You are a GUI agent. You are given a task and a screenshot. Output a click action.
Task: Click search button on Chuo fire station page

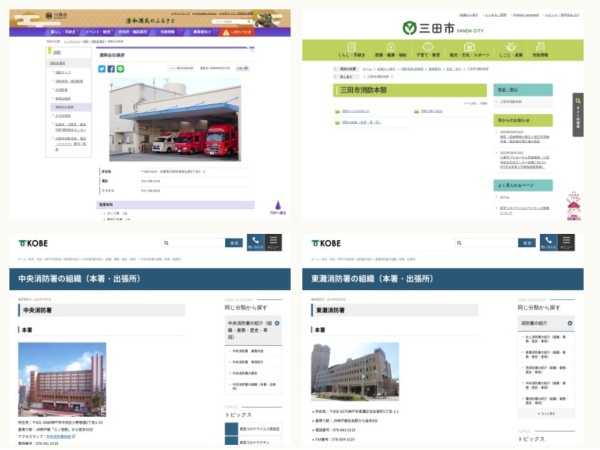pos(234,243)
